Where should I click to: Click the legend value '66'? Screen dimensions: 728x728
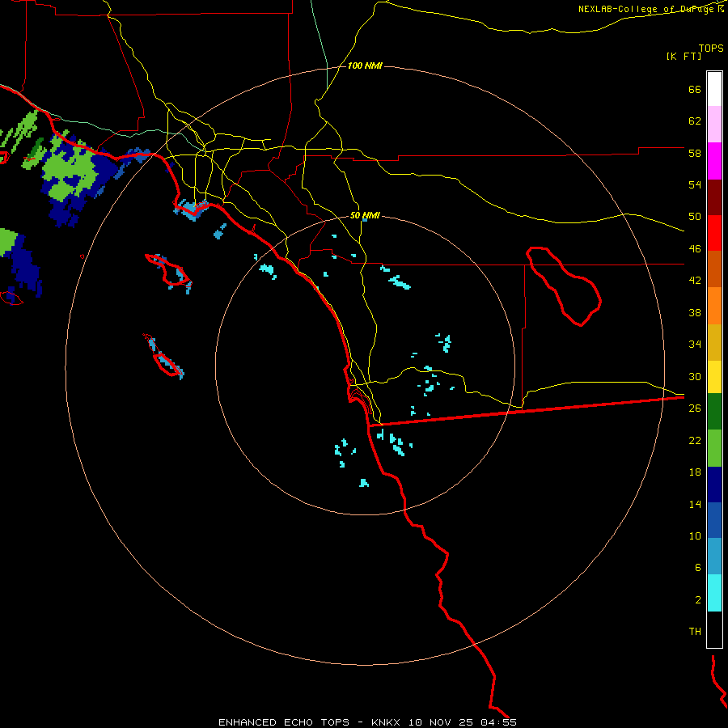[695, 89]
